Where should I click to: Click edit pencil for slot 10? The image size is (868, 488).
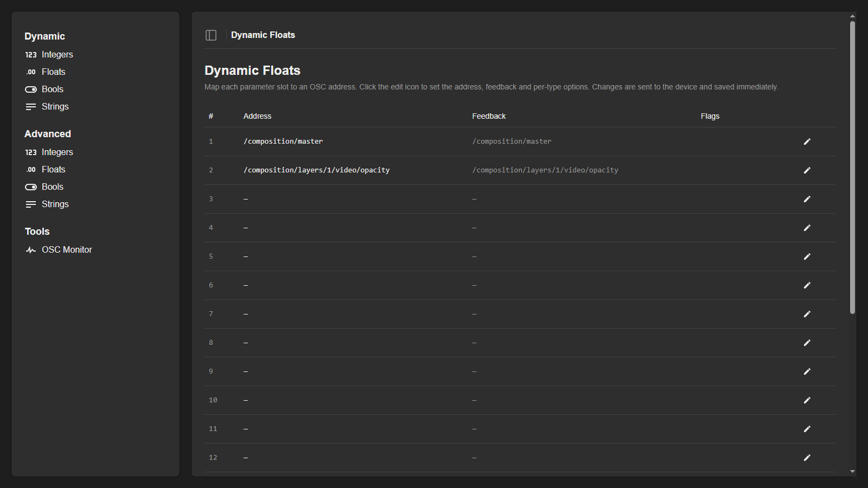[807, 400]
